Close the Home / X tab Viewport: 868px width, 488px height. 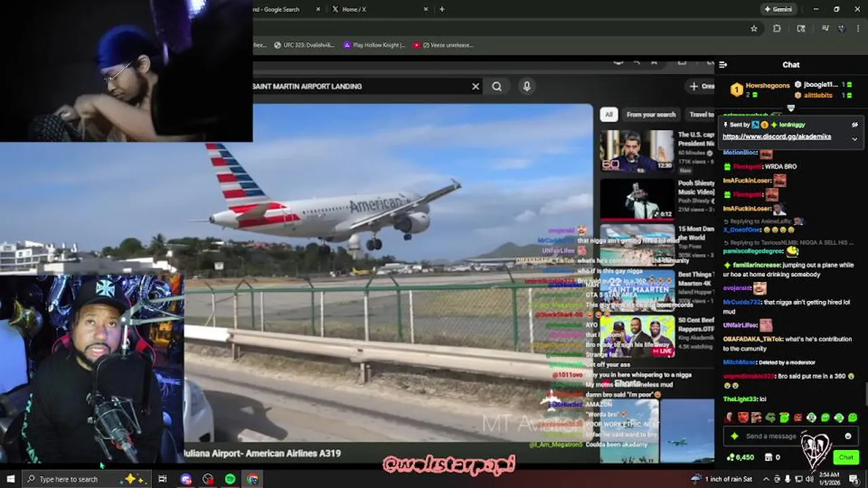426,9
